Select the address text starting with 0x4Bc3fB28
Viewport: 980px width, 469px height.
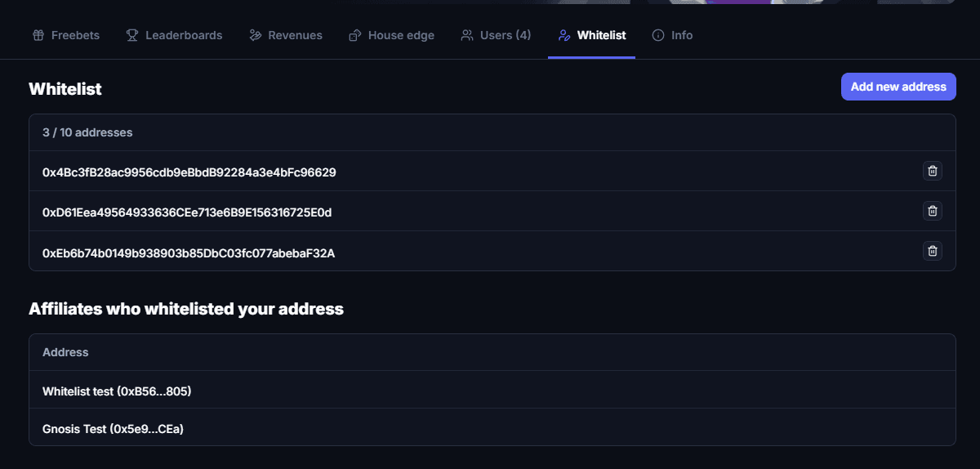coord(189,172)
